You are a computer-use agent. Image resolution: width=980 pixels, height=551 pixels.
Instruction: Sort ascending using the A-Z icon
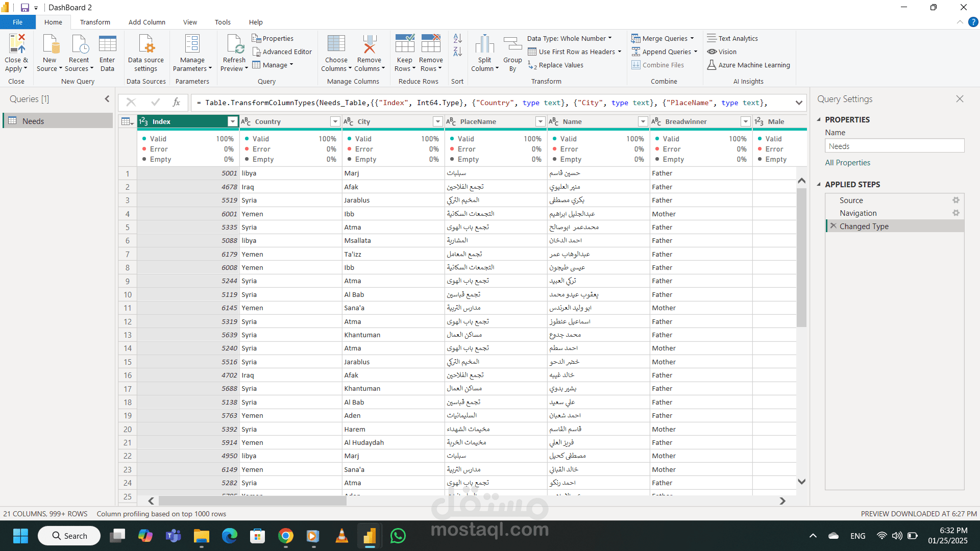tap(457, 38)
